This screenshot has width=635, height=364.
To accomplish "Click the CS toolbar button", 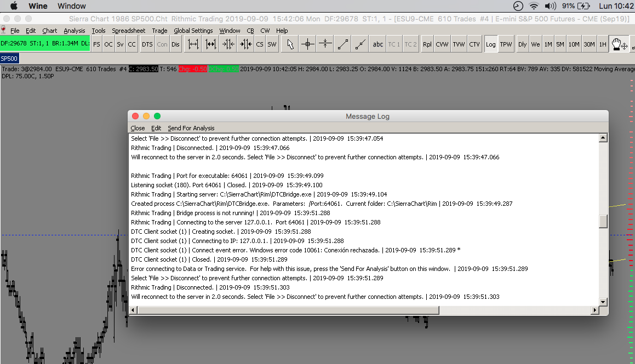I will (x=260, y=44).
